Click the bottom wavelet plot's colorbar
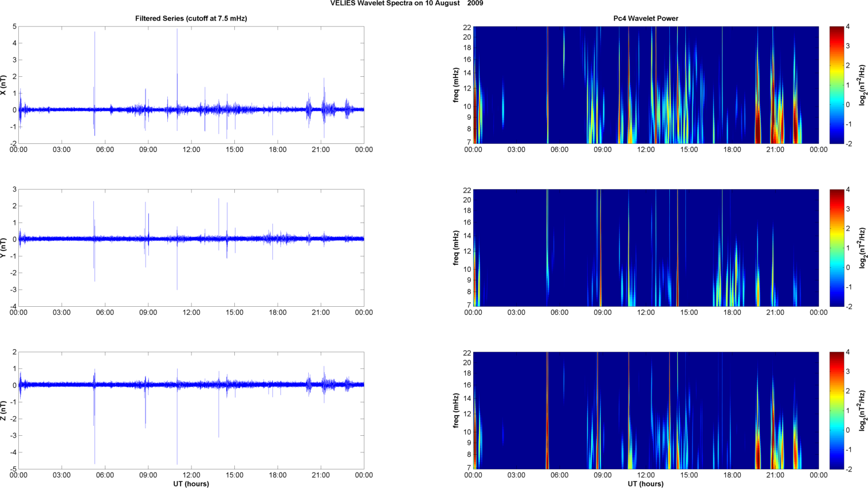 coord(836,411)
